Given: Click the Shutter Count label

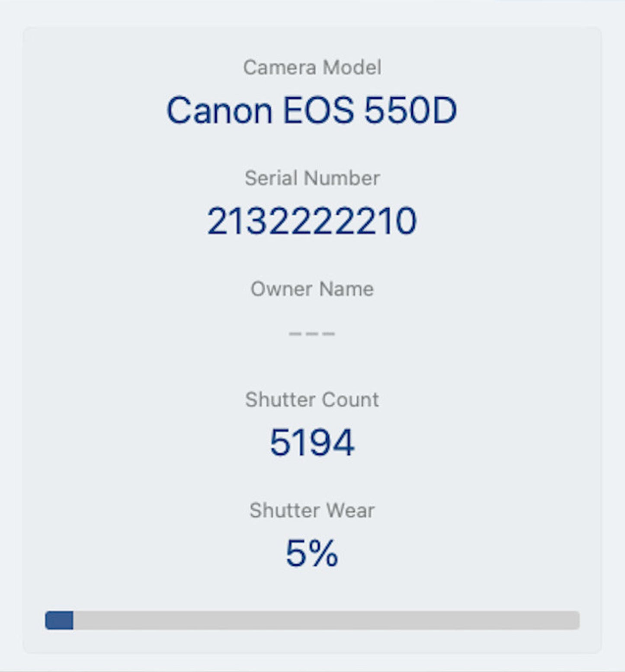Looking at the screenshot, I should pos(312,400).
